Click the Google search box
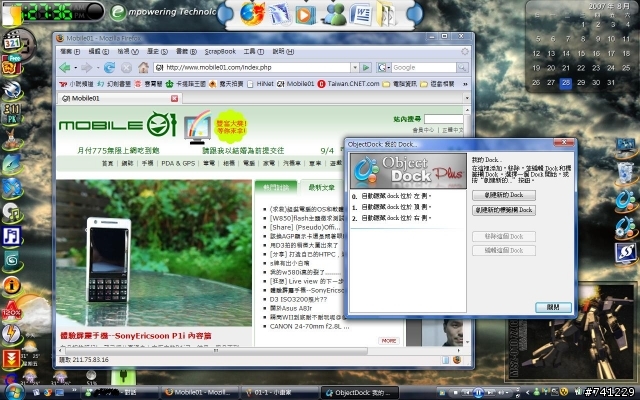This screenshot has width=640, height=400. tap(423, 67)
